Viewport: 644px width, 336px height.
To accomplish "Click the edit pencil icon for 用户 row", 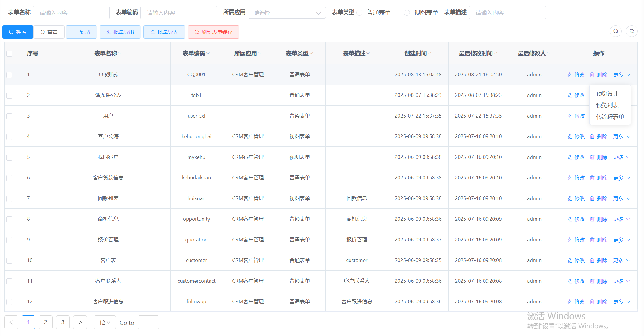I will pyautogui.click(x=570, y=116).
